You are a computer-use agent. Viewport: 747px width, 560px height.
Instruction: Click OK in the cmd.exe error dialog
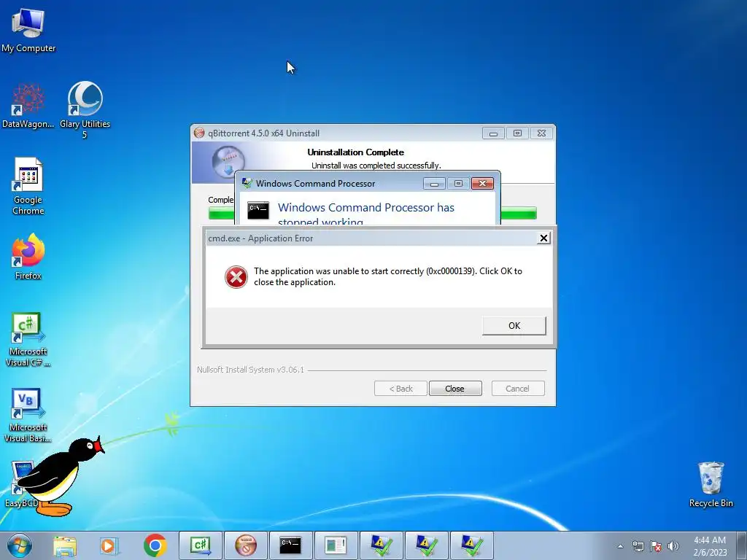[514, 326]
